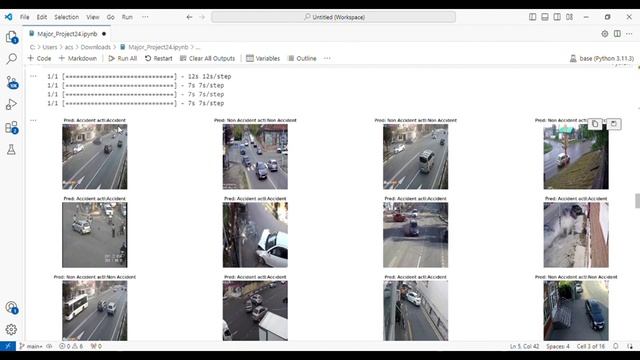Open the notifications bell
Viewport: 640px width, 360px height.
[x=616, y=346]
